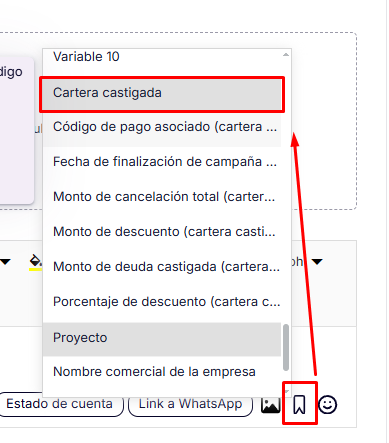The width and height of the screenshot is (389, 443).
Task: Choose Nombre comercial de la empresa
Action: tap(162, 372)
